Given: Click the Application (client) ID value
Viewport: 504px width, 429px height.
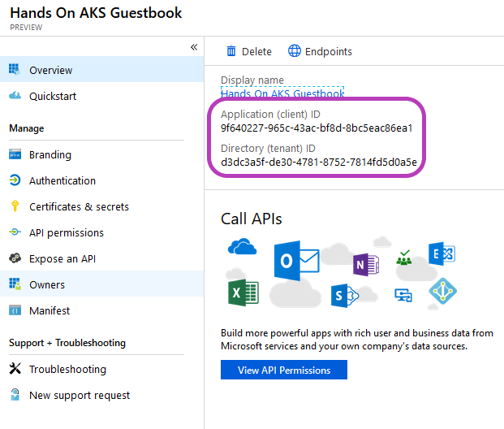Looking at the screenshot, I should 317,128.
